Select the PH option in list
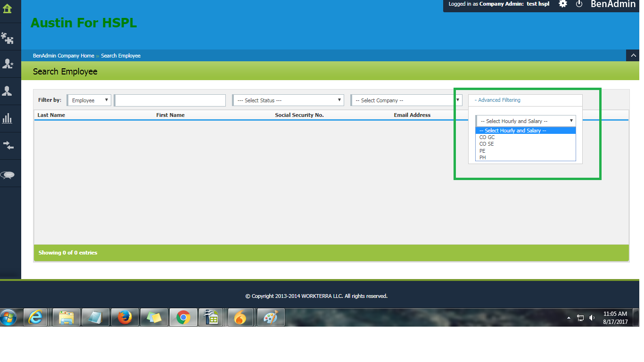Image resolution: width=644 pixels, height=362 pixels. click(483, 157)
